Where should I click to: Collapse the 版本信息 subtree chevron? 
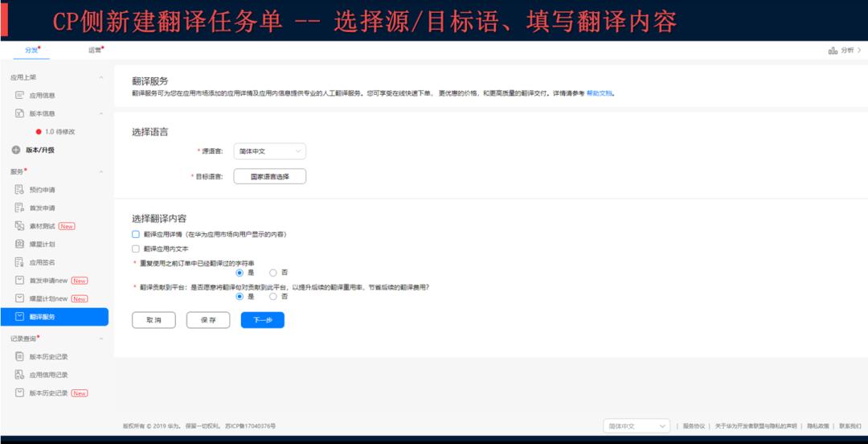pos(101,113)
